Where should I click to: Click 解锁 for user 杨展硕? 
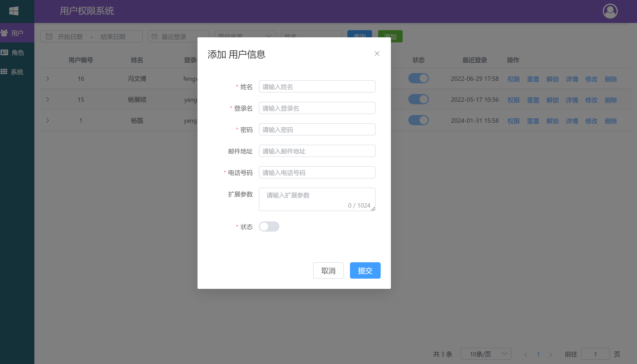[x=552, y=100]
